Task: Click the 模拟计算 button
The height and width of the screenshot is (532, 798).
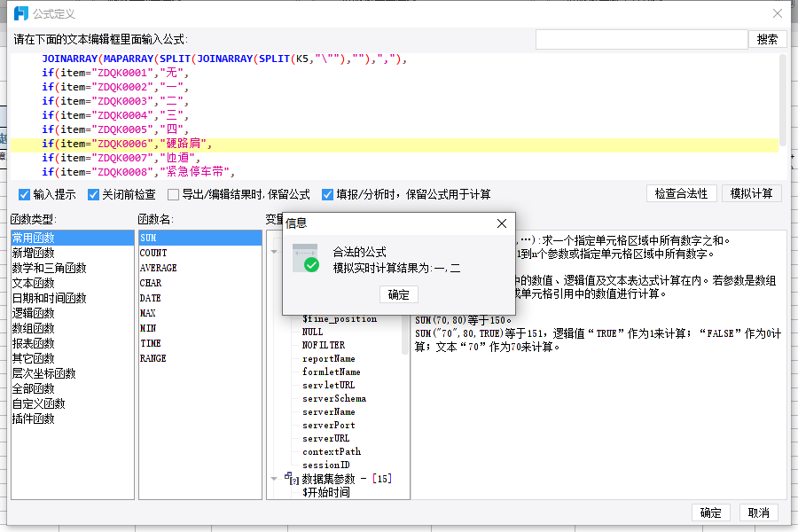Action: [752, 194]
